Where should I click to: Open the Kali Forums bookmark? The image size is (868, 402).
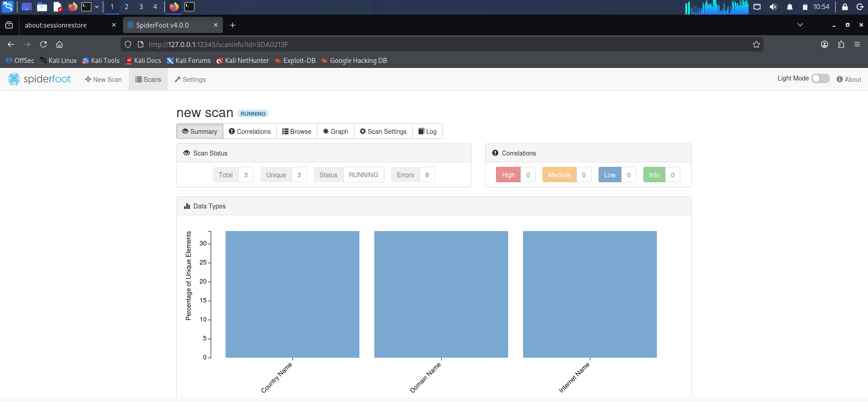click(189, 61)
